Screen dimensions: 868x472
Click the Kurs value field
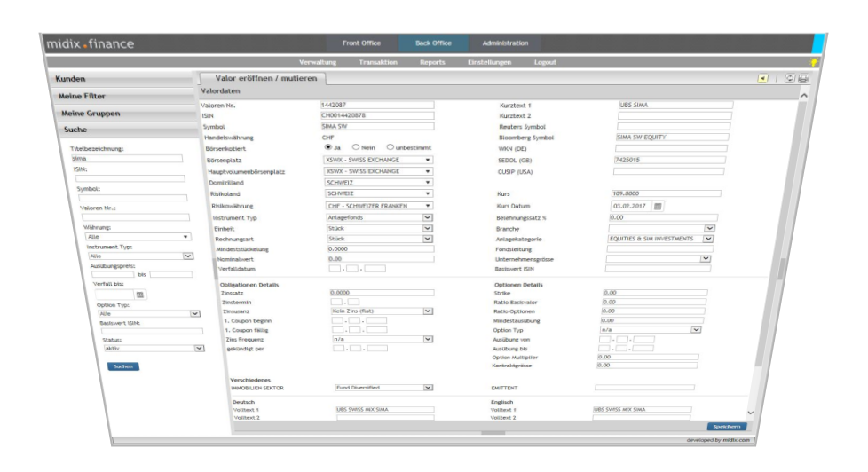click(666, 193)
